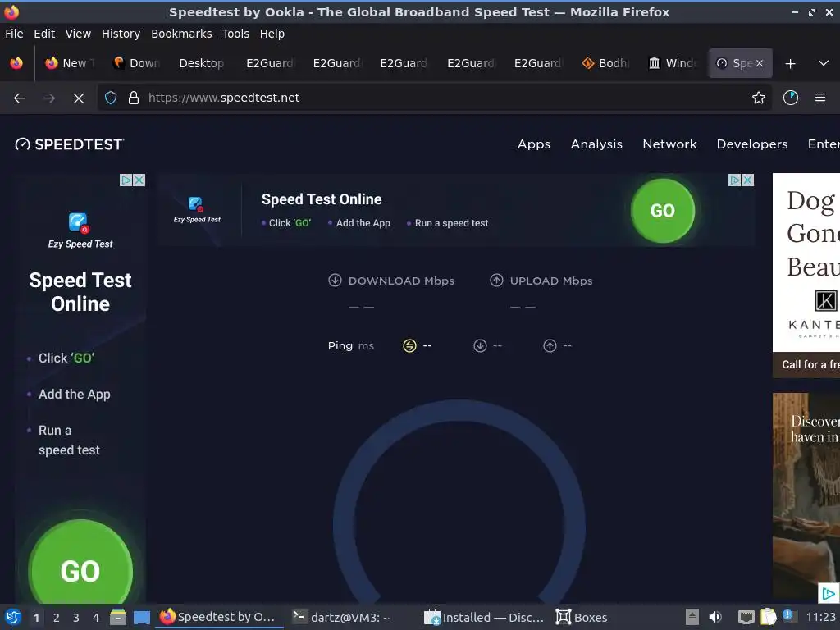This screenshot has width=840, height=630.
Task: Open a new tab with plus button
Action: 790,64
